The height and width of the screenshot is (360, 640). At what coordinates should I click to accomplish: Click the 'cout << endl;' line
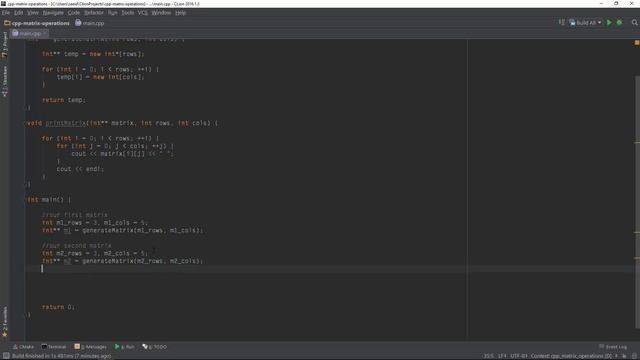80,169
